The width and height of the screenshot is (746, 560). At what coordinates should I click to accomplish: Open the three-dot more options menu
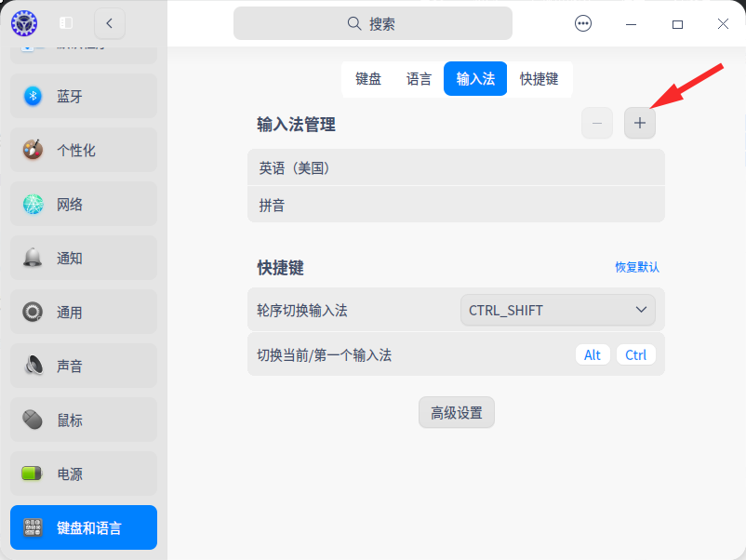[x=583, y=23]
